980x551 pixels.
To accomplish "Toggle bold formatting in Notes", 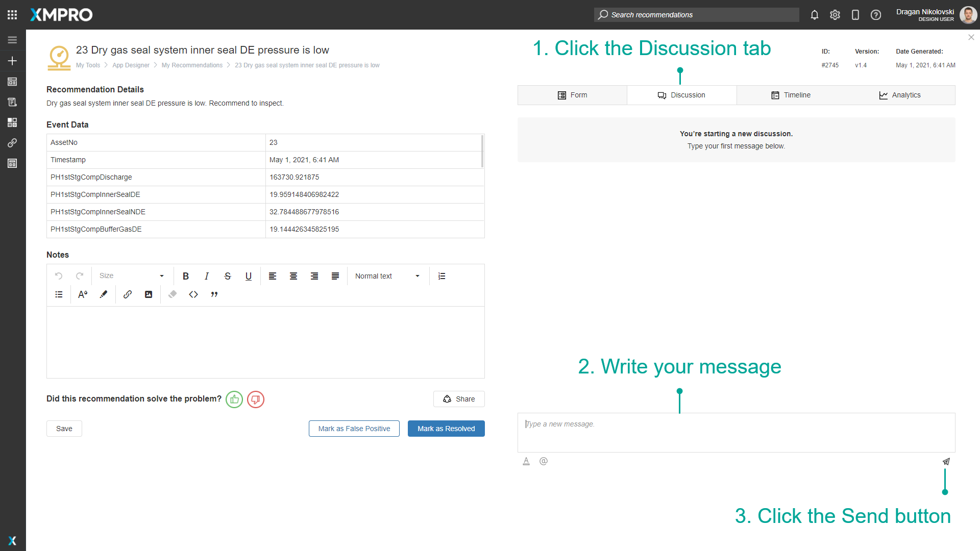I will pyautogui.click(x=186, y=276).
